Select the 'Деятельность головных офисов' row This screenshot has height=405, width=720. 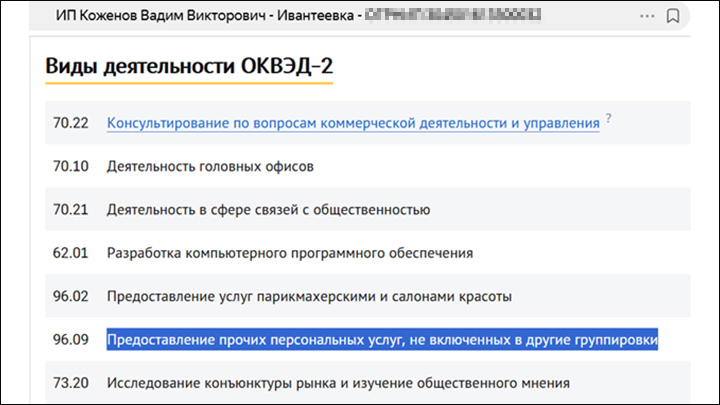(x=210, y=166)
